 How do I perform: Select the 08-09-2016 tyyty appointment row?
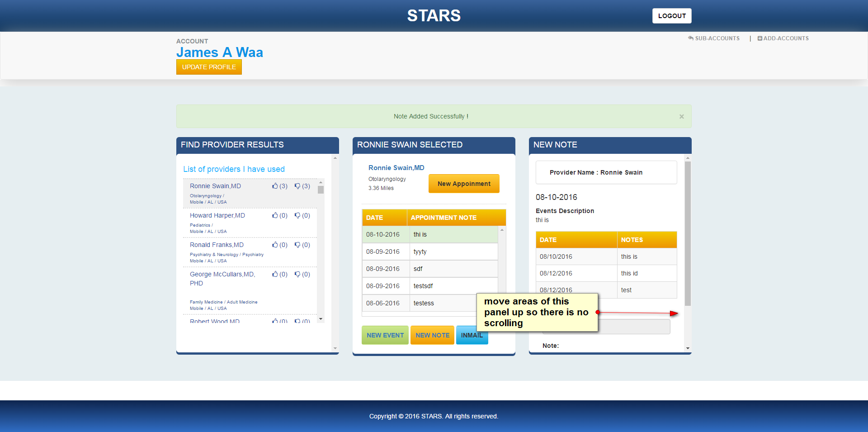[x=430, y=252]
